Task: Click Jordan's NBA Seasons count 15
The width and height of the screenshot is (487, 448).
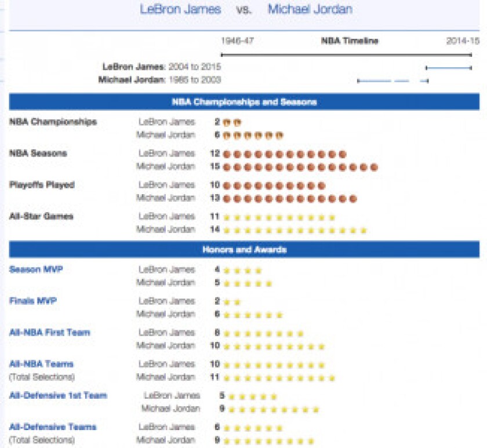Action: 215,166
